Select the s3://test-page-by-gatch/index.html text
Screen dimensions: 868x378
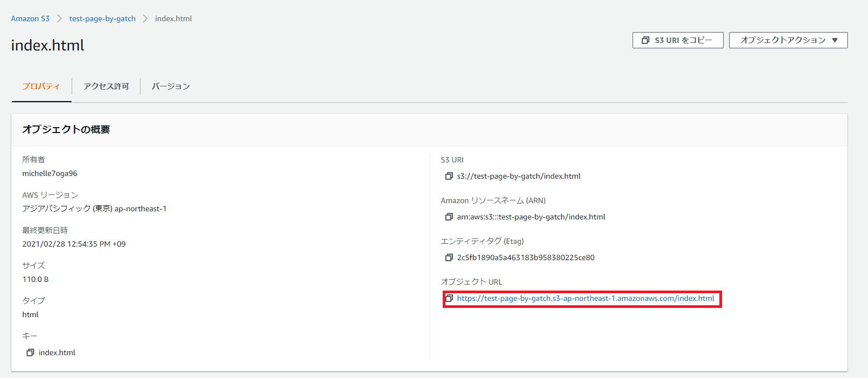click(519, 176)
